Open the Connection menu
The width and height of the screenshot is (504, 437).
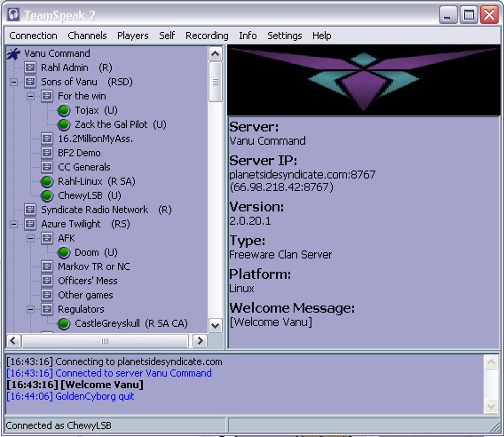click(x=33, y=36)
